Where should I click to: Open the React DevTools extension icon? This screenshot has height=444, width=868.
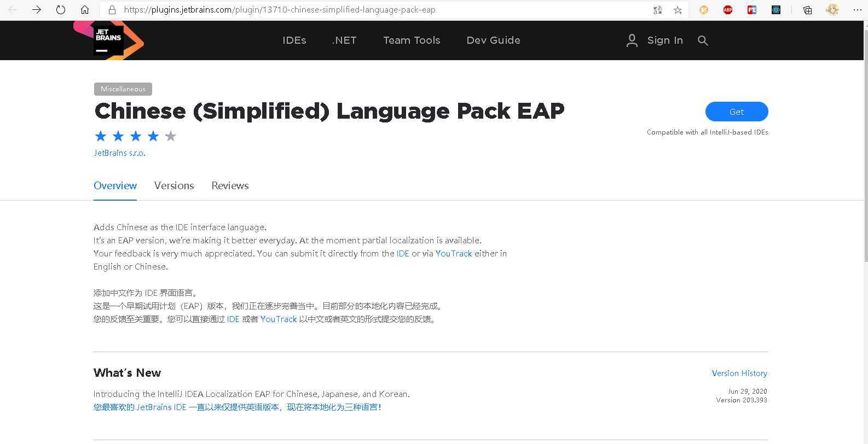tap(776, 10)
